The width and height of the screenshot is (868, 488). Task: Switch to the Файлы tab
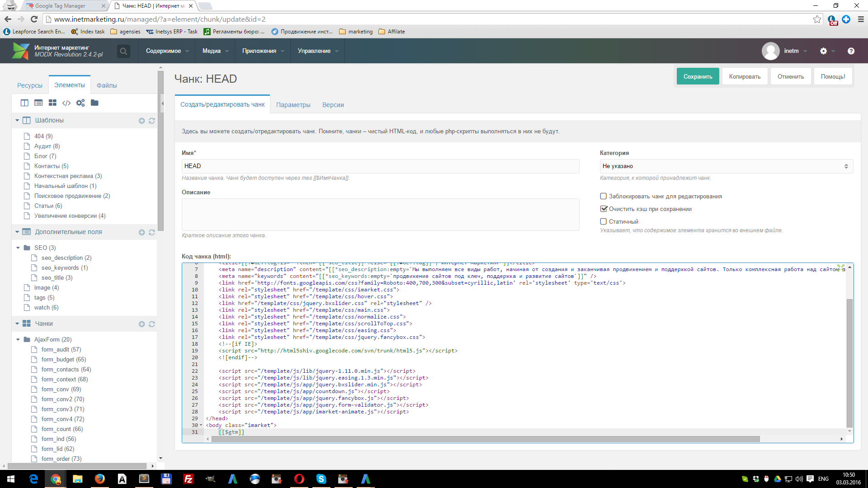pyautogui.click(x=107, y=85)
